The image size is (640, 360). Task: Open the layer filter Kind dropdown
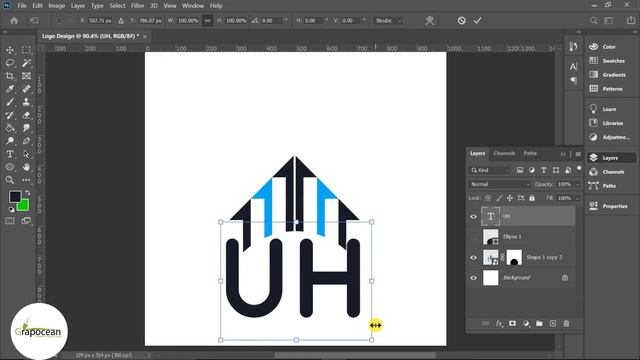click(490, 170)
